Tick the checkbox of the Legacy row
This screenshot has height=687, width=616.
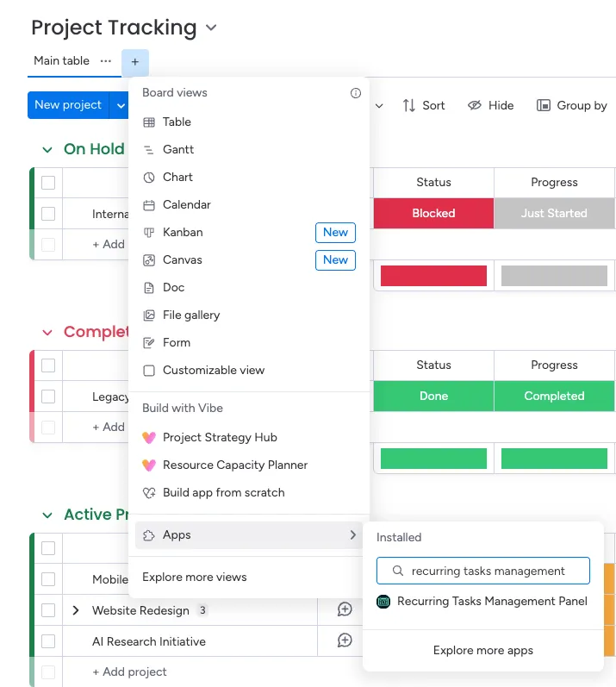48,397
